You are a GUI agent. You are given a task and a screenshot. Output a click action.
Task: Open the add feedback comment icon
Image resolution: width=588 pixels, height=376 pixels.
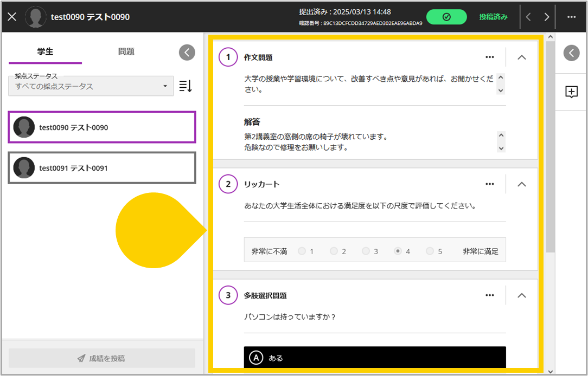(x=571, y=92)
